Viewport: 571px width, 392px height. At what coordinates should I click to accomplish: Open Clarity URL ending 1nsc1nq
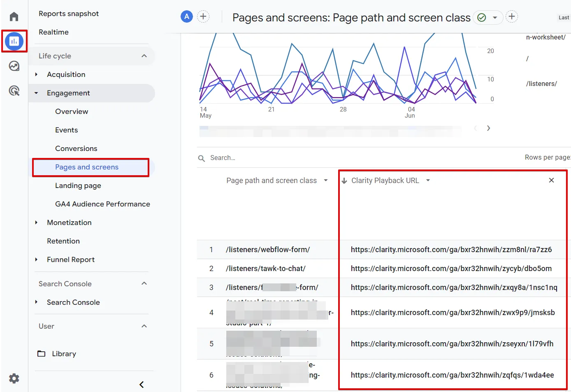point(454,288)
